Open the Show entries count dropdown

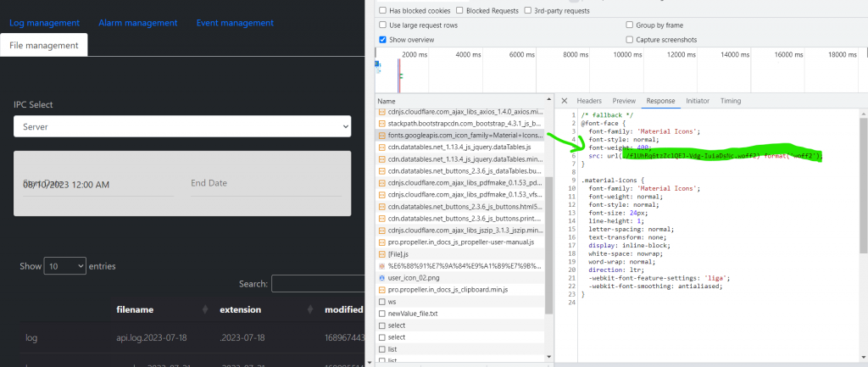coord(65,266)
